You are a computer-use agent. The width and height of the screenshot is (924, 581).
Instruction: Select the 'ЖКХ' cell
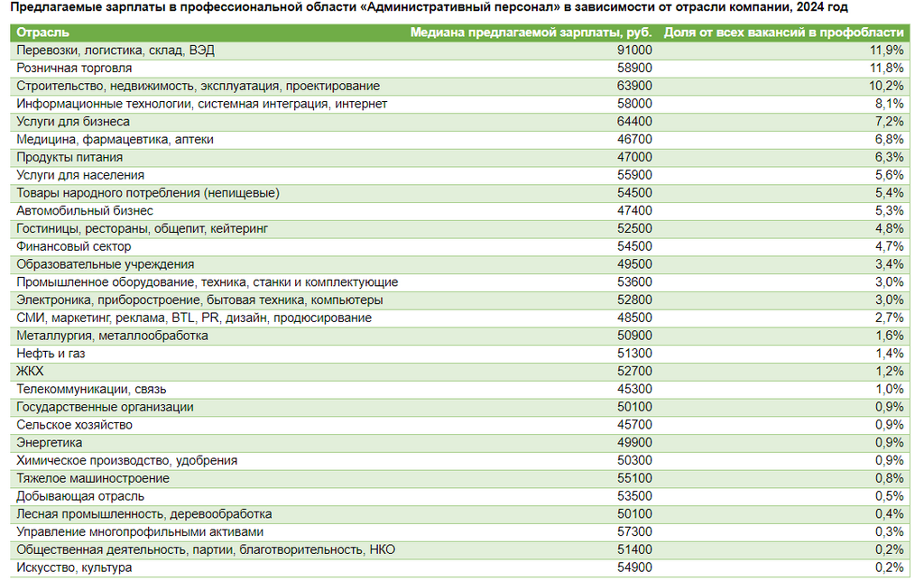click(x=30, y=371)
